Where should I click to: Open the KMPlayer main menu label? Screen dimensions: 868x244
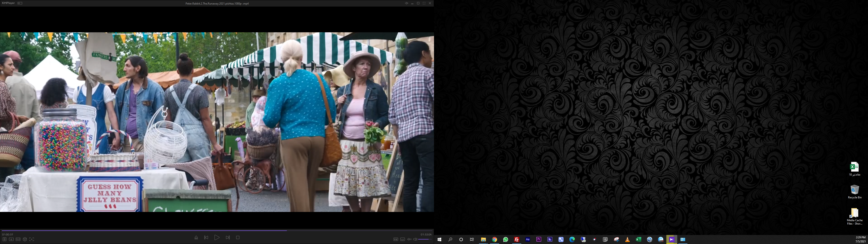coord(8,3)
